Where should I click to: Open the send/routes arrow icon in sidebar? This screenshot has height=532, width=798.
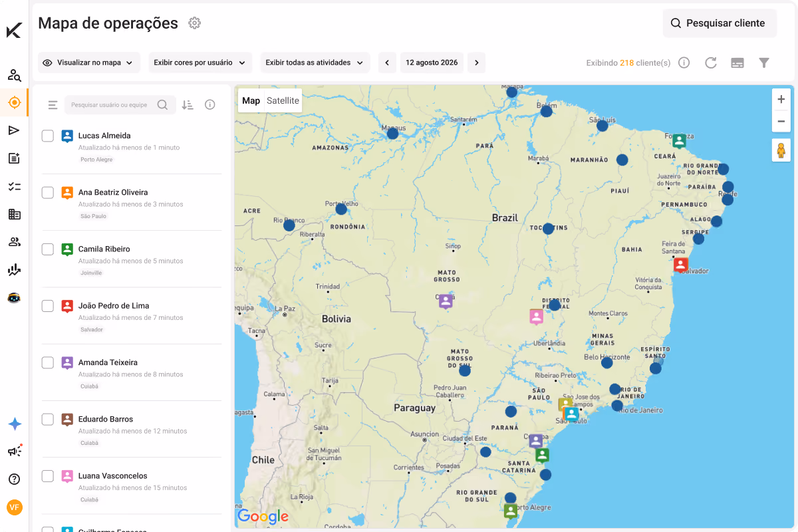pyautogui.click(x=14, y=130)
